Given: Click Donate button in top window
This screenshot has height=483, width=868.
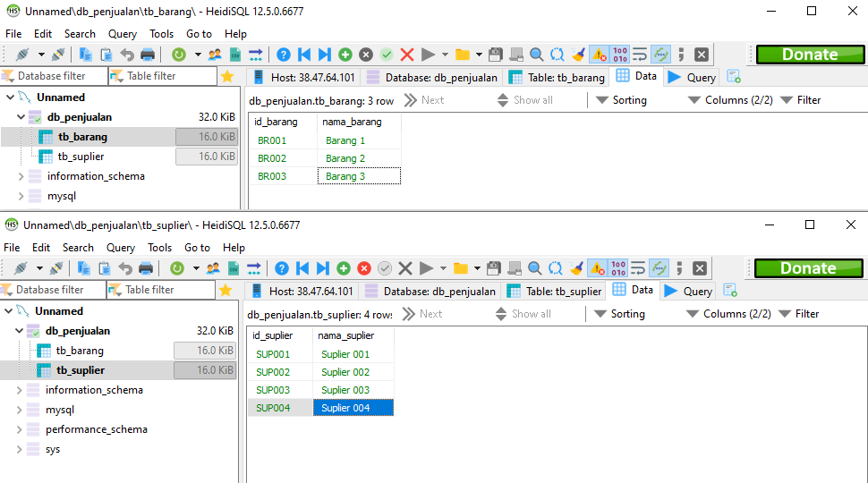Looking at the screenshot, I should [810, 55].
